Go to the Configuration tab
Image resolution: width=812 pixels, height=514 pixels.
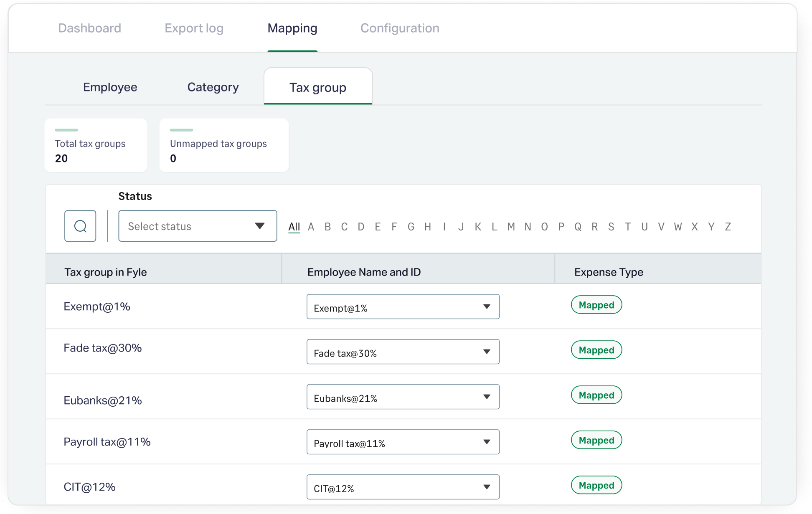[x=400, y=28]
